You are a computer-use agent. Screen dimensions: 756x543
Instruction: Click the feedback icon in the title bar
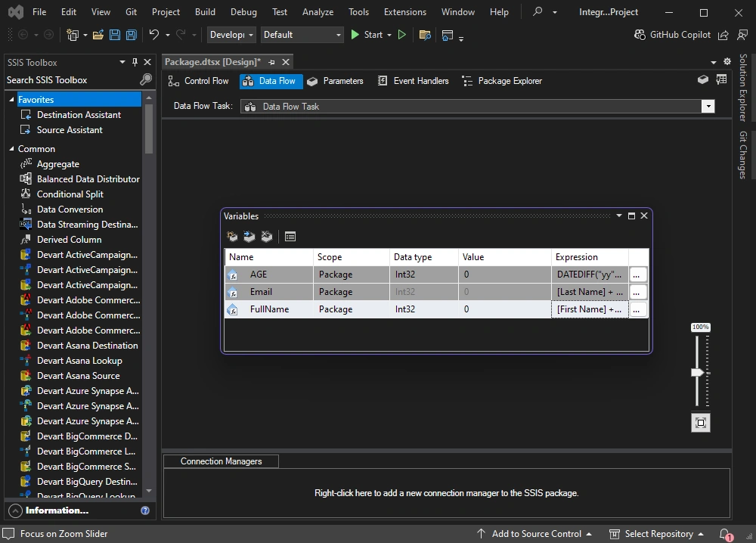[742, 35]
